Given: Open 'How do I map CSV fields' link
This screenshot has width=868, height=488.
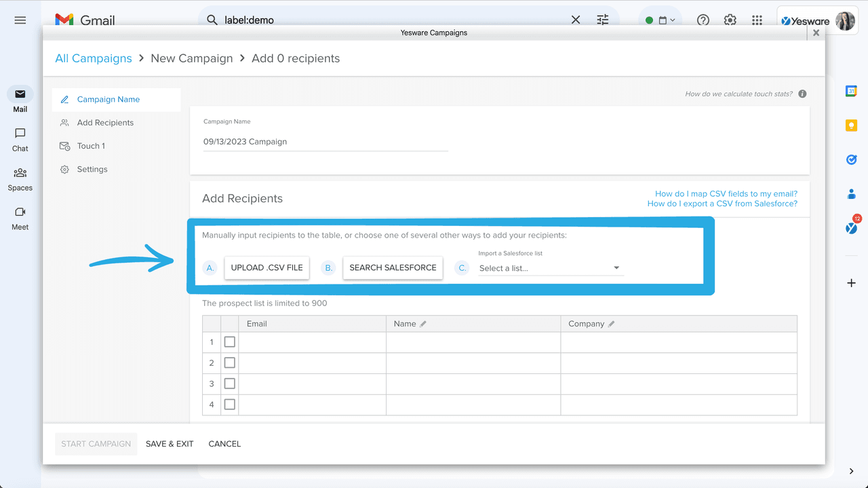Looking at the screenshot, I should pos(726,193).
